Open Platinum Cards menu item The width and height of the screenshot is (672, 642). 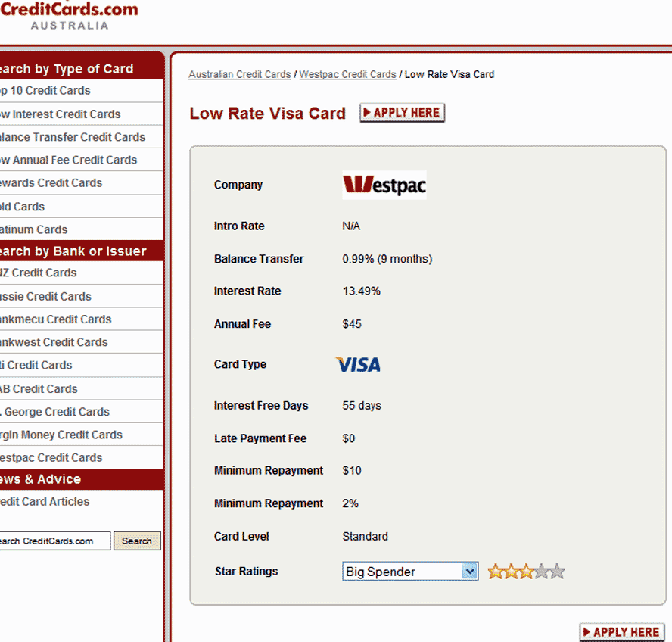(x=82, y=229)
